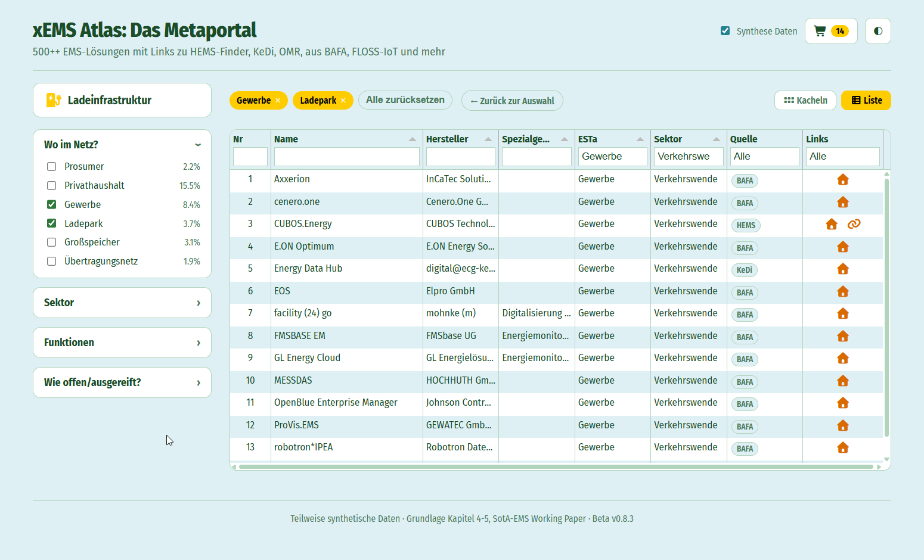Switch to Liste view
This screenshot has height=560, width=924.
tap(866, 101)
